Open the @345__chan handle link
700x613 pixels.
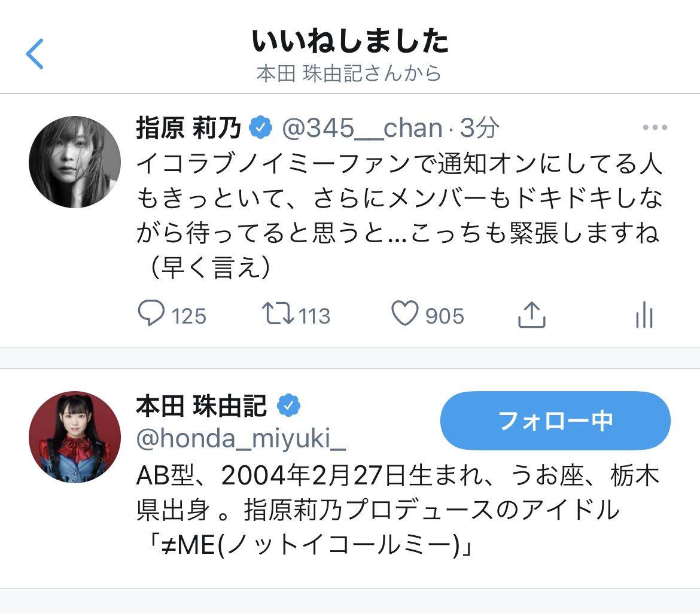[362, 129]
